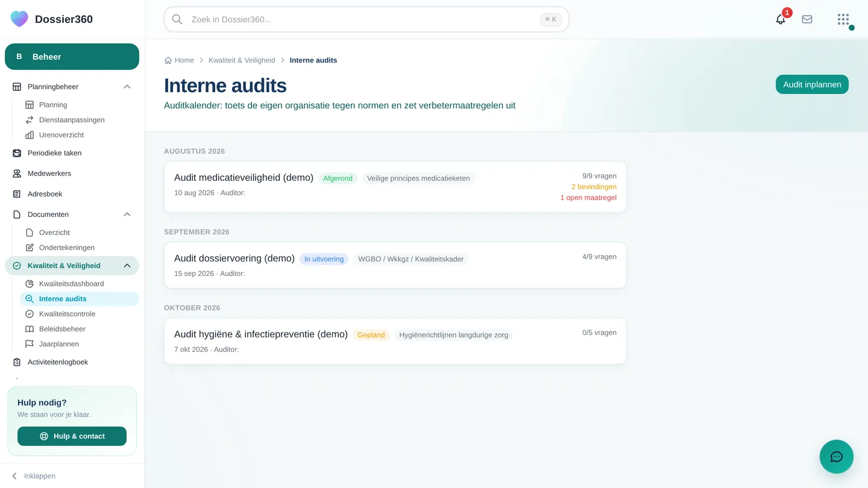
Task: Click the Jaarplannen flag icon
Action: click(x=30, y=344)
